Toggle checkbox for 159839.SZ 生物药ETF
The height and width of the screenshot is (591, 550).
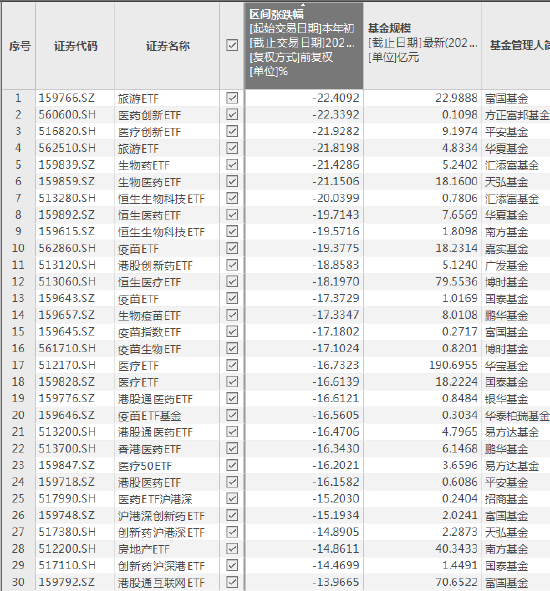coord(232,165)
